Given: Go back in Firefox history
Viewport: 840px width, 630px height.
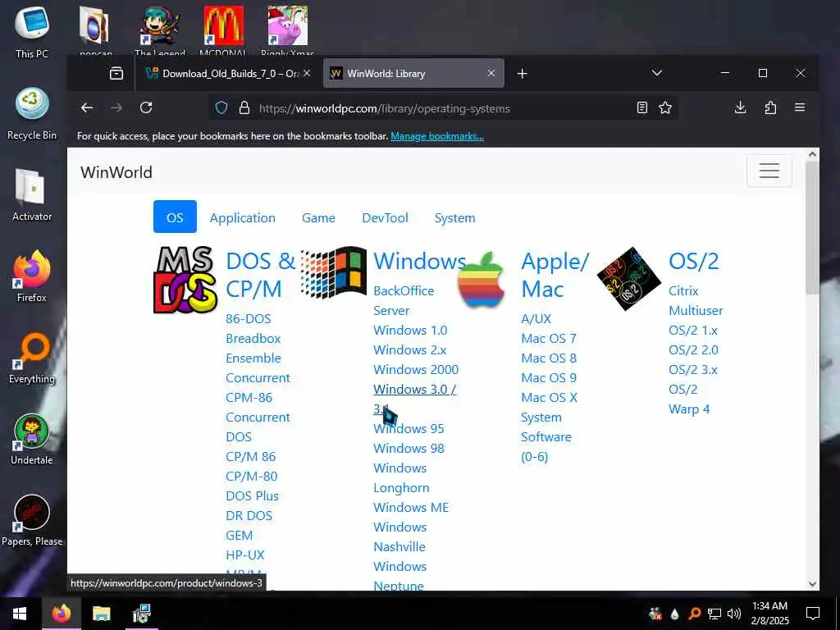Looking at the screenshot, I should [x=87, y=107].
